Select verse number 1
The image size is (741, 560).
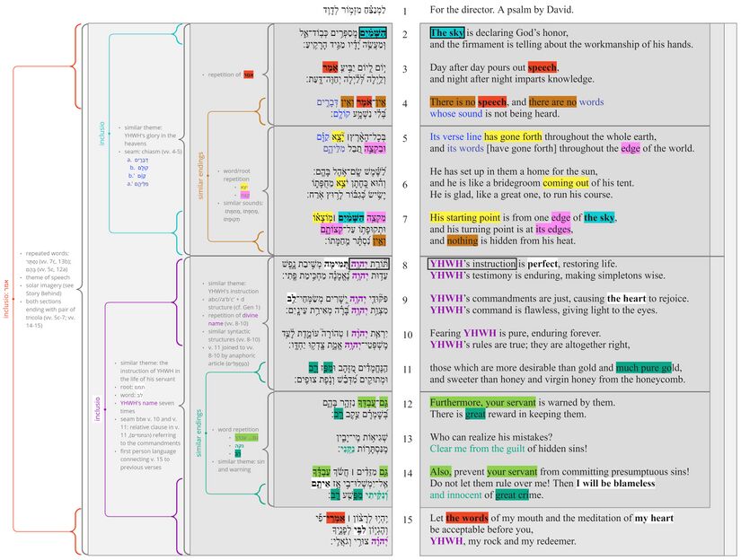click(x=405, y=11)
